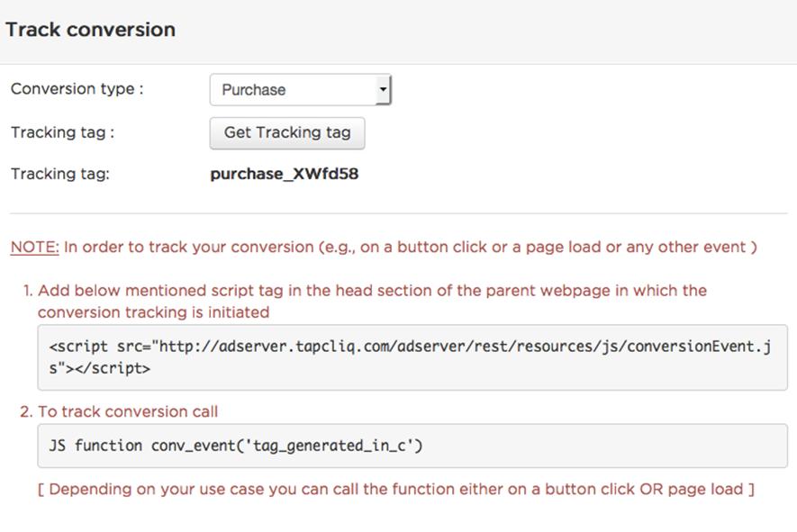This screenshot has width=797, height=532.
Task: Select the purchase_XWfd58 tracking tag text
Action: click(285, 174)
